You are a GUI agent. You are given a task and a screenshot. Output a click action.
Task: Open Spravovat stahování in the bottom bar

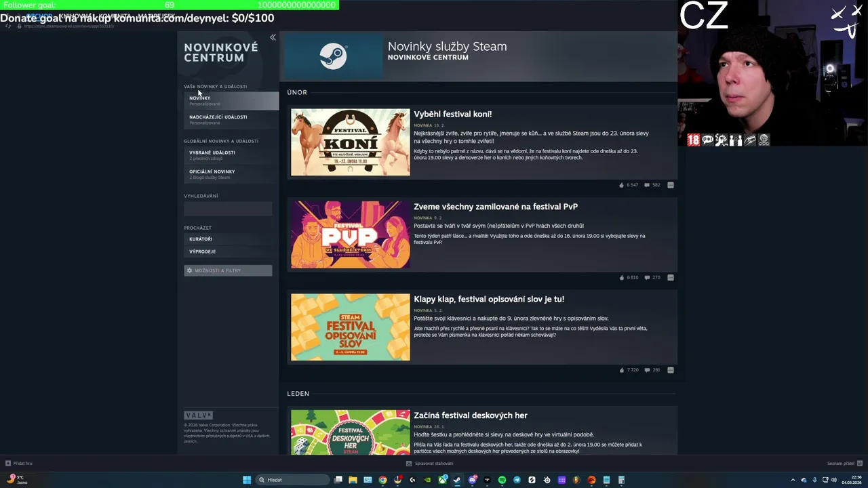pyautogui.click(x=430, y=464)
